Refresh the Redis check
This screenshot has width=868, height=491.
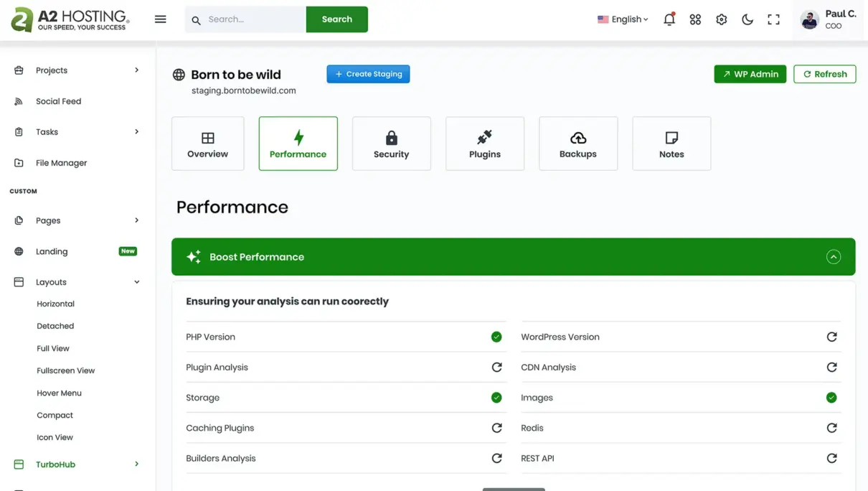point(831,428)
